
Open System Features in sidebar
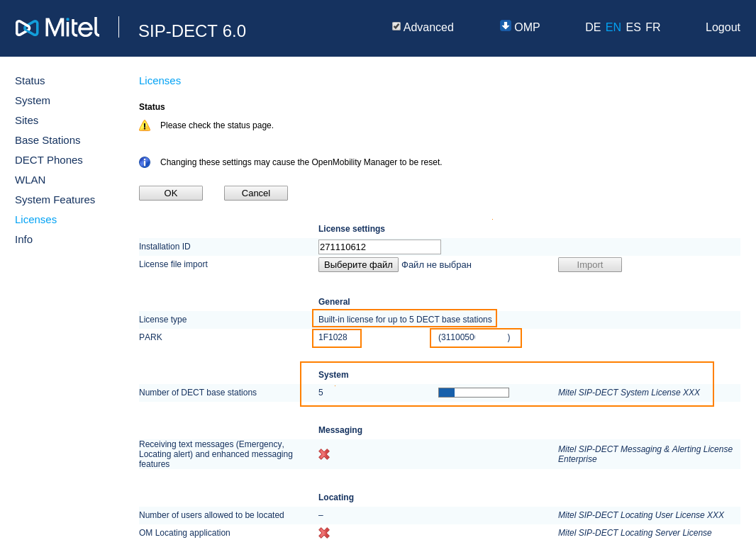tap(55, 200)
